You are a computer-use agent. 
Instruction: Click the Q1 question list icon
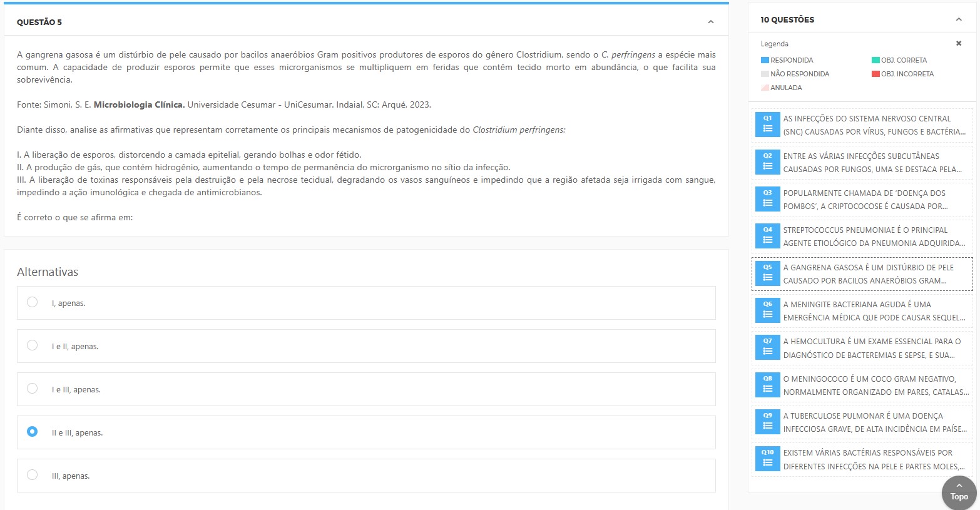[767, 125]
